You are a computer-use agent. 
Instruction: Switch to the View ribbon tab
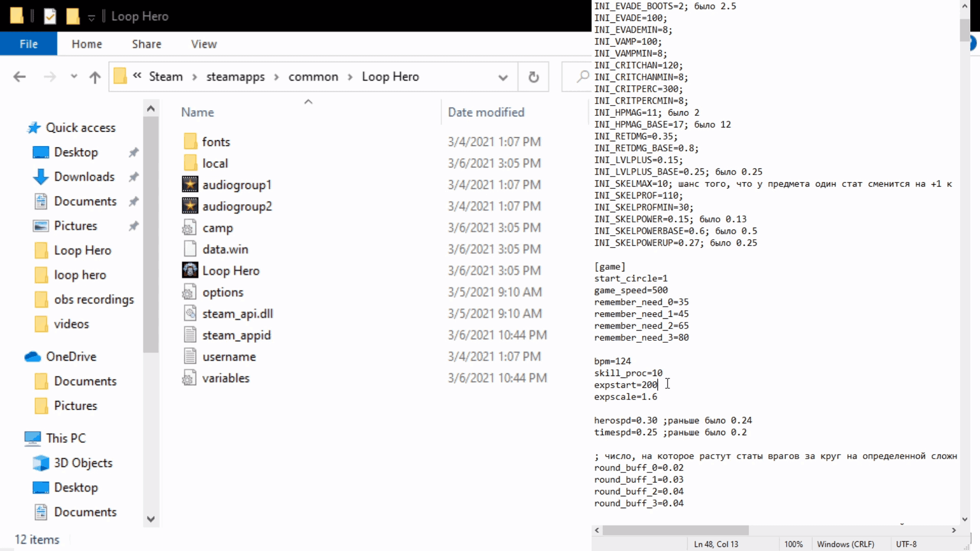[x=203, y=44]
